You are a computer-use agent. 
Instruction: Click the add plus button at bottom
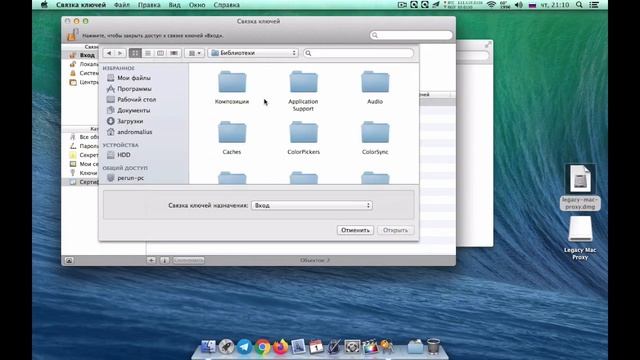pos(151,260)
